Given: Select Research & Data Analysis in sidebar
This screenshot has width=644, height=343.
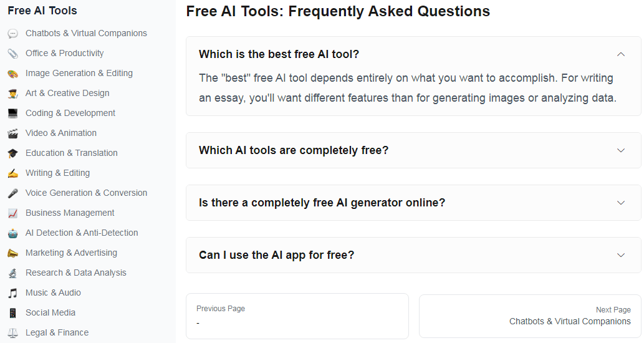Looking at the screenshot, I should (x=75, y=273).
